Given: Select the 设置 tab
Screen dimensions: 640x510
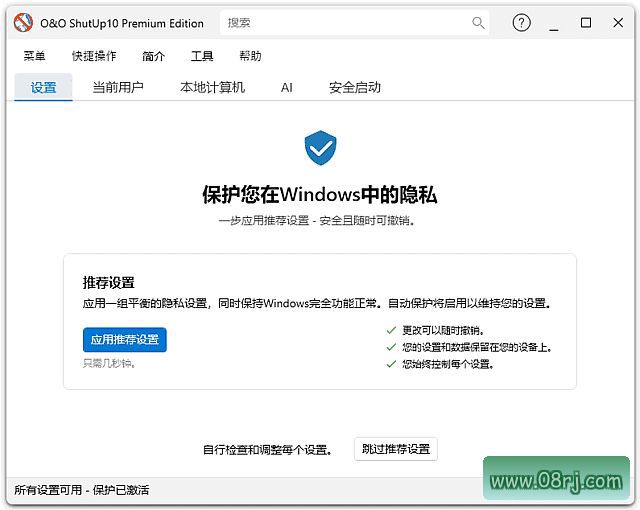Looking at the screenshot, I should (x=43, y=87).
